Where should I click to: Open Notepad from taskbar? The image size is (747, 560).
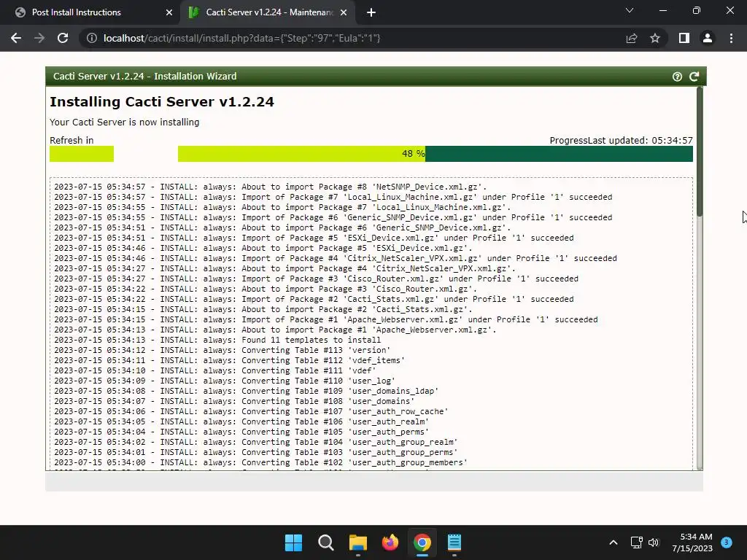click(454, 542)
